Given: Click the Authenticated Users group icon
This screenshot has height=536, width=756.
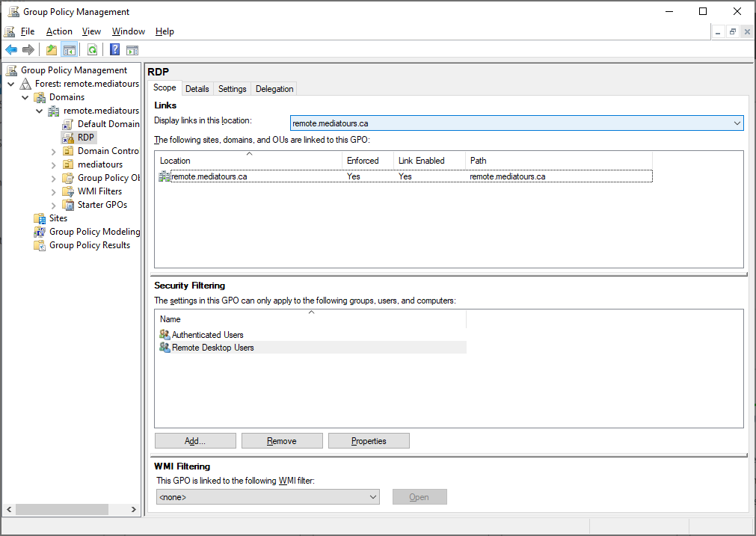Looking at the screenshot, I should [x=165, y=334].
